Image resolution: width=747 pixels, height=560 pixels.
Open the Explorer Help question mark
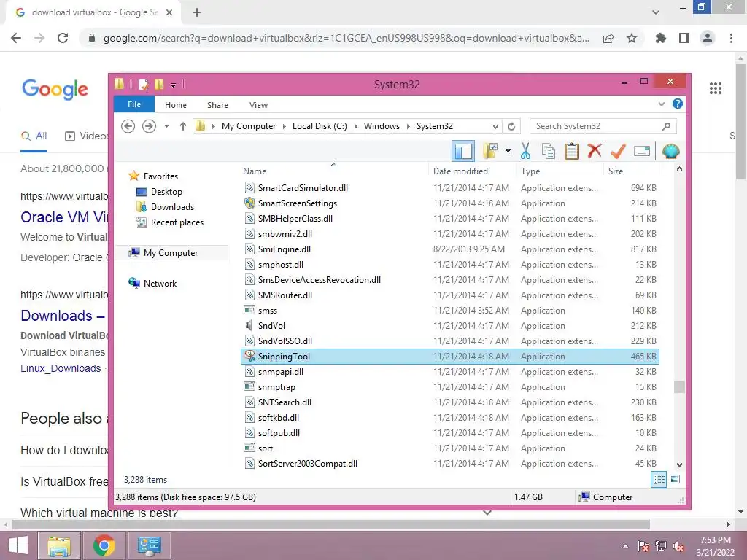(677, 104)
